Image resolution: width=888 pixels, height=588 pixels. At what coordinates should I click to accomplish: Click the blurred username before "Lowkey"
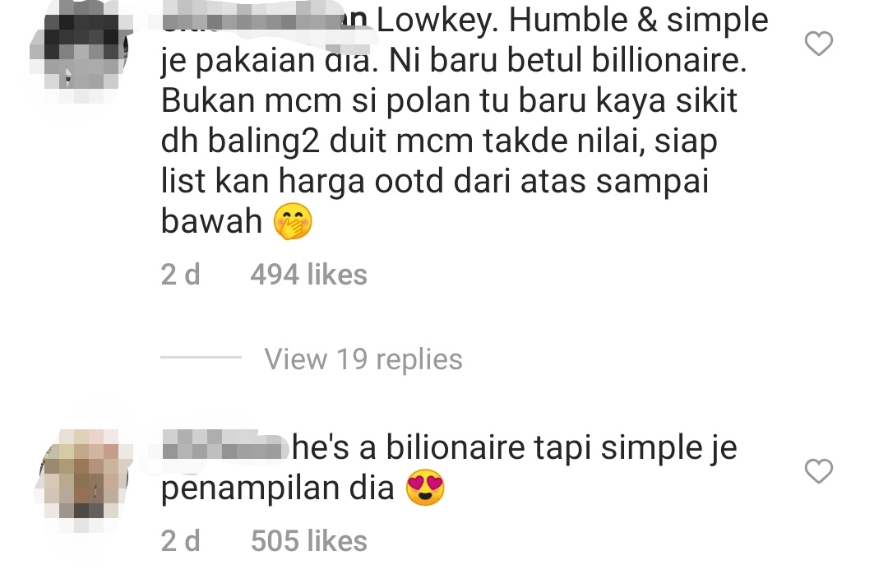(265, 21)
